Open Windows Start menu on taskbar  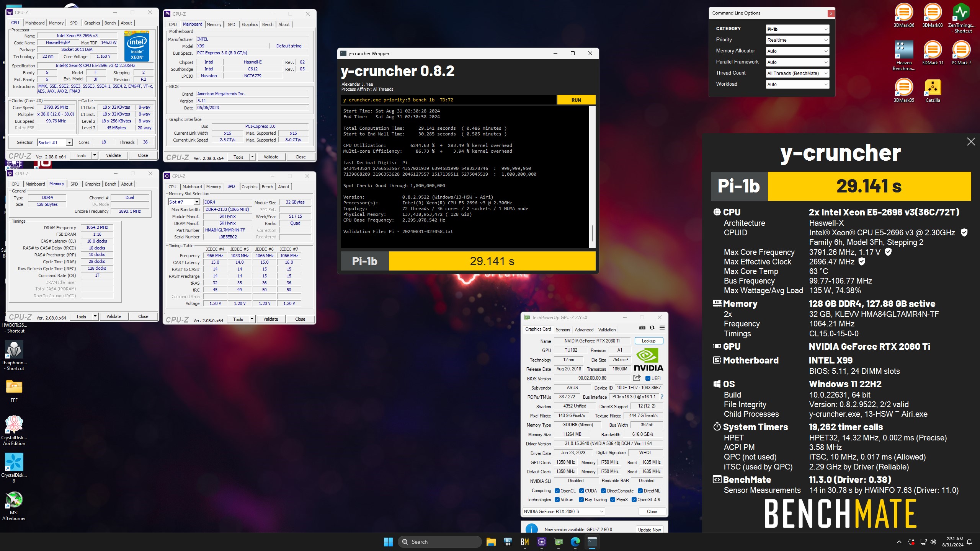coord(388,542)
